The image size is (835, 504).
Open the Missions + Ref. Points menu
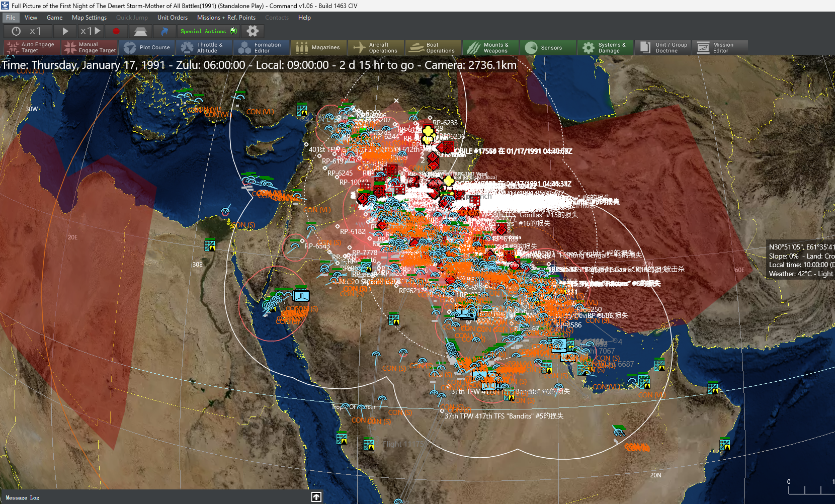(x=226, y=18)
